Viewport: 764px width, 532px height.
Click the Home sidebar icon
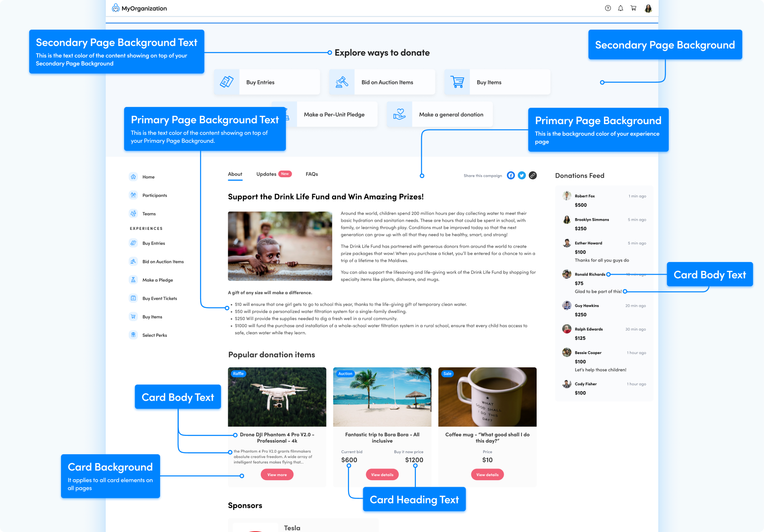[133, 177]
